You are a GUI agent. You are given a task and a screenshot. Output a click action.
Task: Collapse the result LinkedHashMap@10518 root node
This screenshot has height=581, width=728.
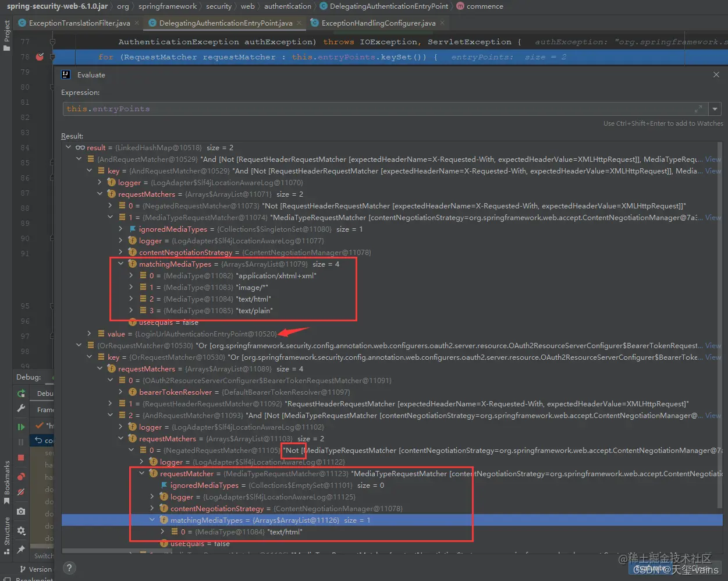[x=68, y=148]
